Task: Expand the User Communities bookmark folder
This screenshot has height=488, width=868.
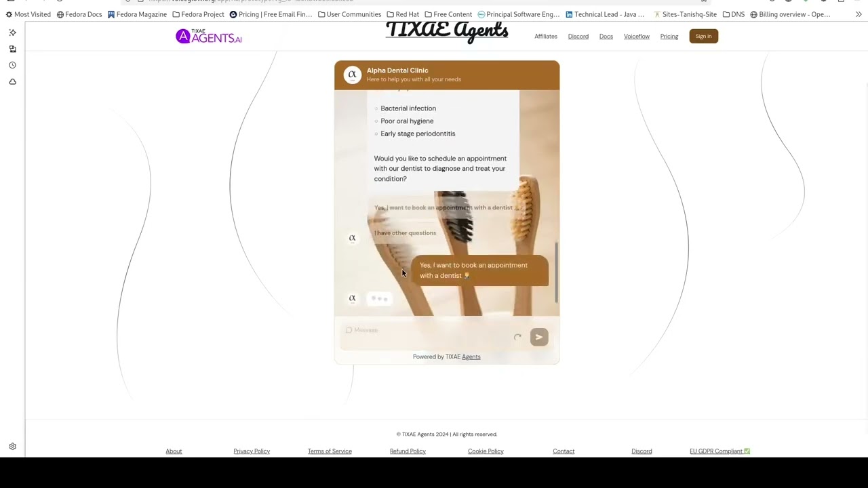Action: click(349, 14)
